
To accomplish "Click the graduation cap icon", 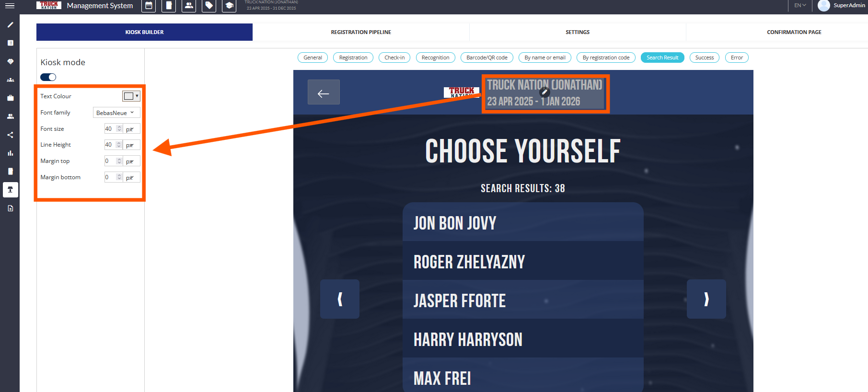I will point(229,6).
